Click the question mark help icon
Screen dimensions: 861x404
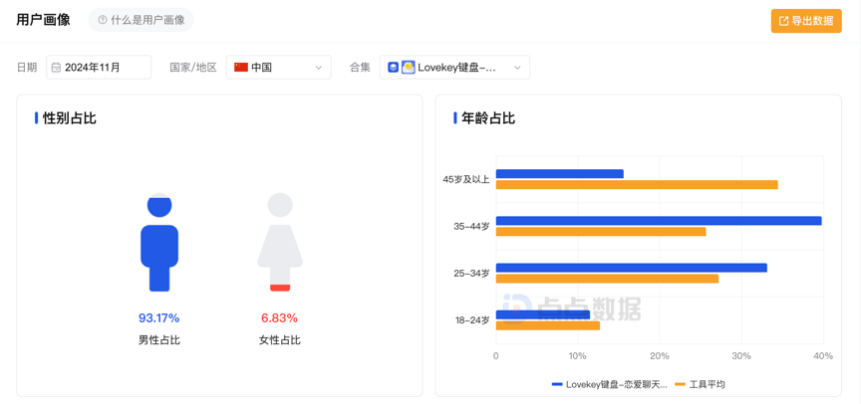pos(102,20)
